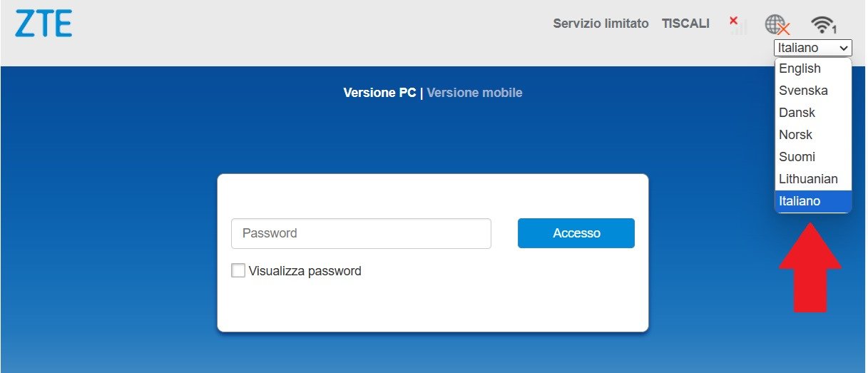Click the mobile signal strength icon
The width and height of the screenshot is (868, 373).
(x=738, y=25)
